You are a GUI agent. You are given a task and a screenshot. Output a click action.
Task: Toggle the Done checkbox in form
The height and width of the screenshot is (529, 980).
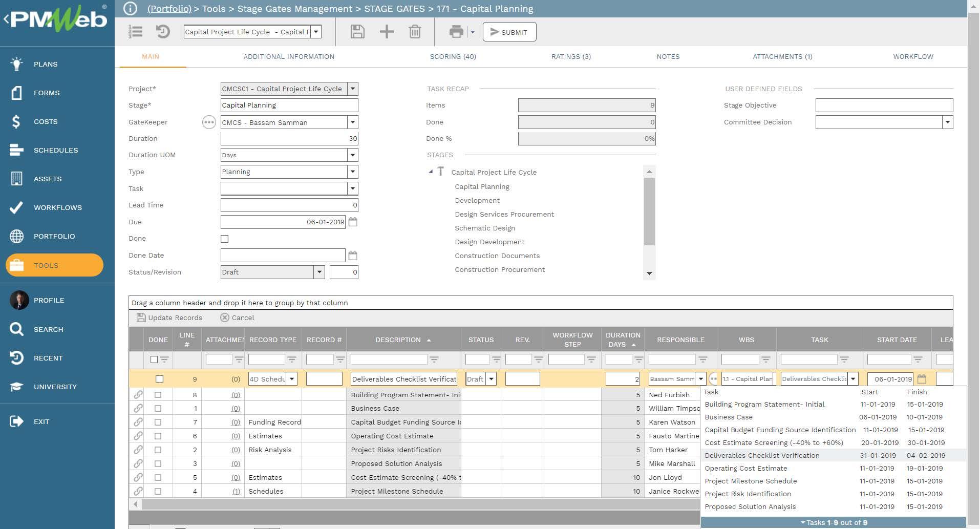pyautogui.click(x=224, y=239)
